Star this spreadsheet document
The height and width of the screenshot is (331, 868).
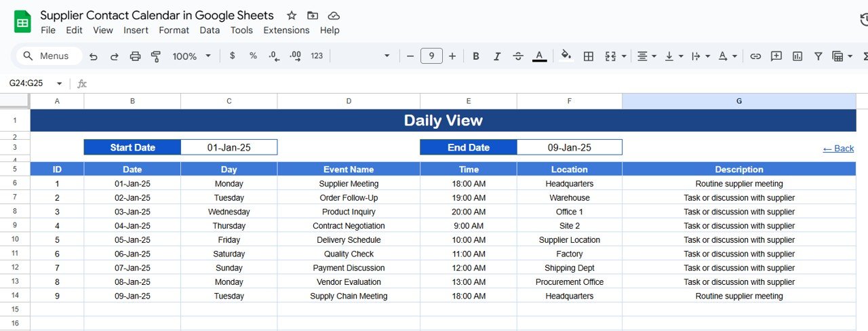(292, 16)
